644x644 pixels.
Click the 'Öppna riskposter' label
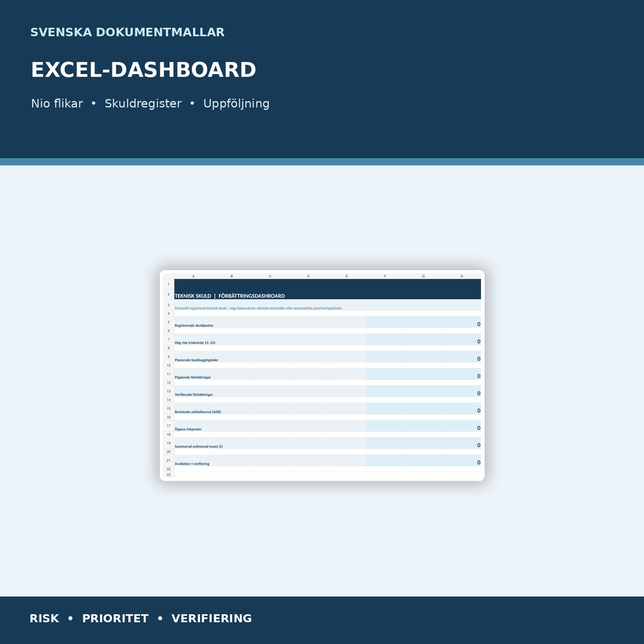point(188,429)
